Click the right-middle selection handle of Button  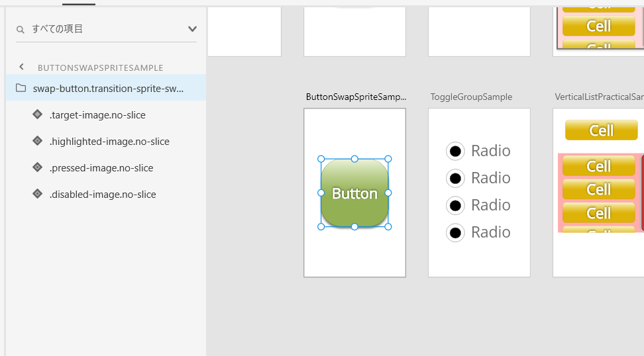pyautogui.click(x=388, y=193)
